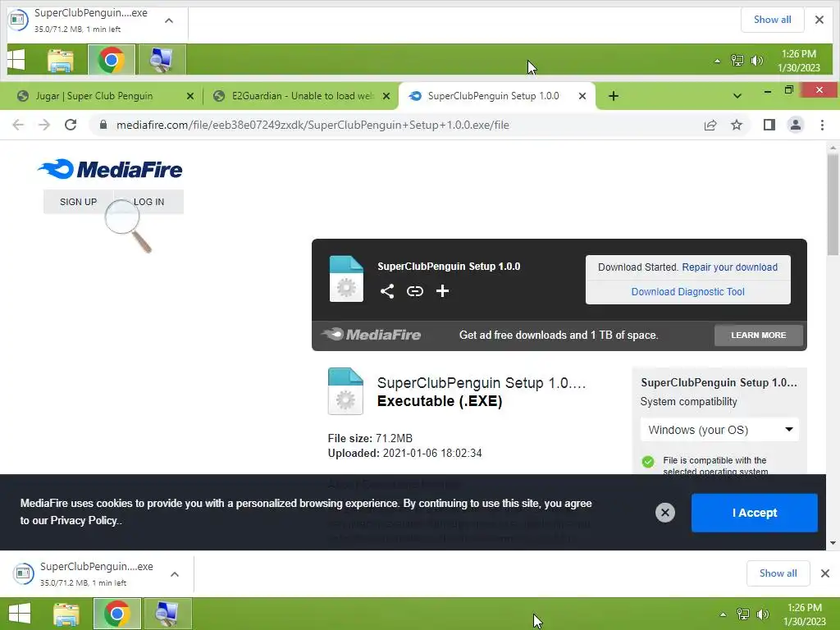The image size is (840, 630).
Task: Click the MediaFire logo at top left
Action: [110, 169]
